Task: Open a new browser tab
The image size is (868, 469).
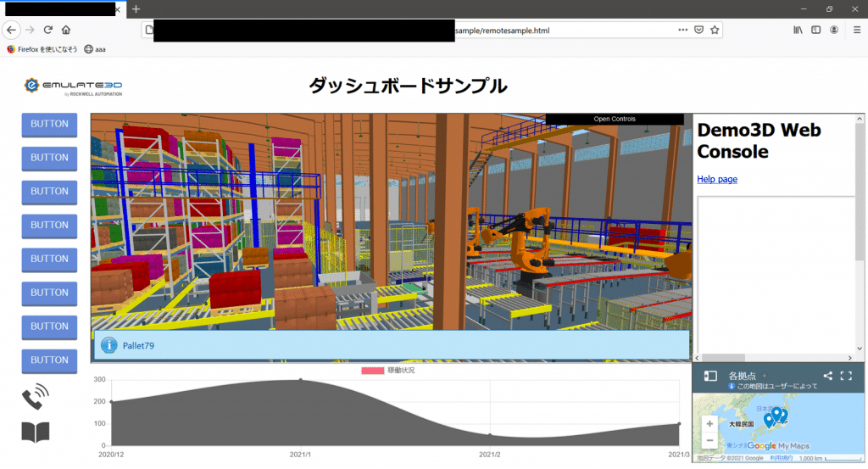Action: tap(136, 8)
